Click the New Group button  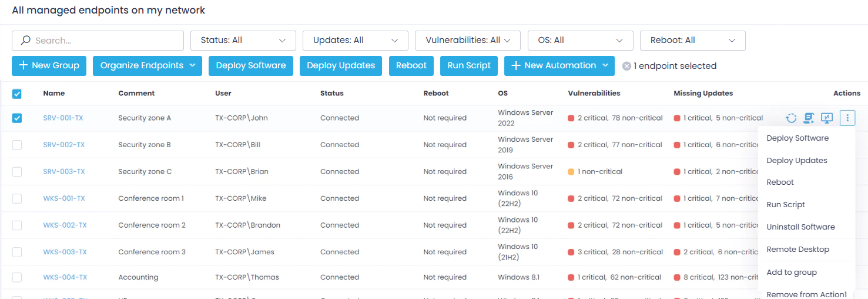click(x=49, y=66)
